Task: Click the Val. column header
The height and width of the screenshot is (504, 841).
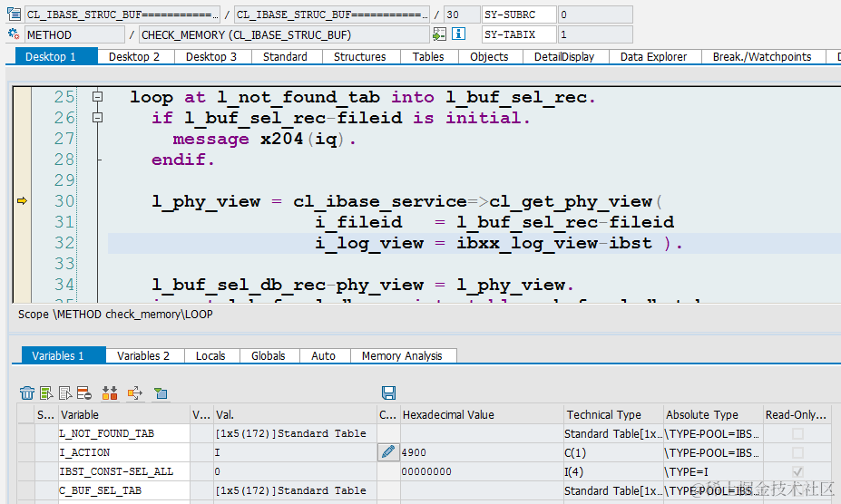Action: click(x=295, y=414)
